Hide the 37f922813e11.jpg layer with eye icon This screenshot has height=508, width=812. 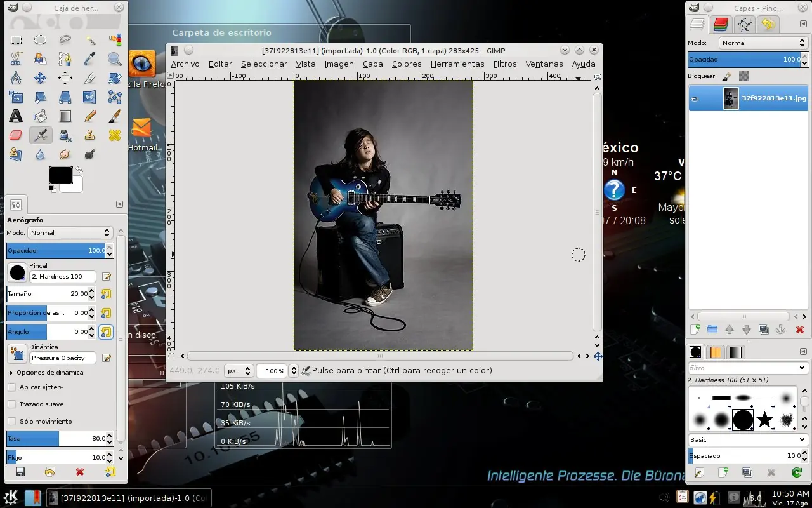[695, 99]
